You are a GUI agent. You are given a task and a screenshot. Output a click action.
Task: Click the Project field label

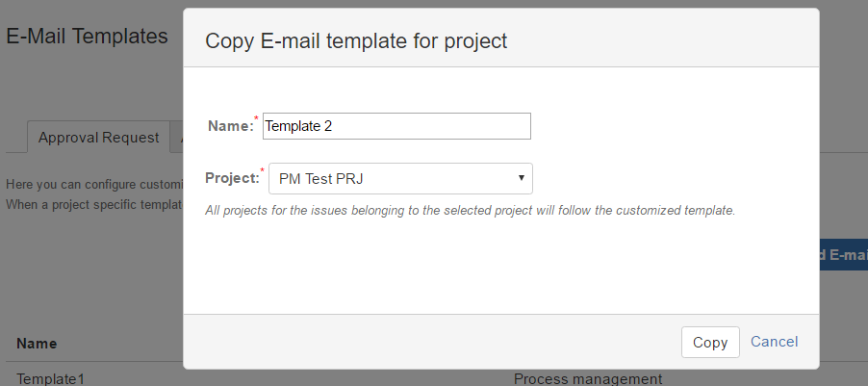[232, 178]
